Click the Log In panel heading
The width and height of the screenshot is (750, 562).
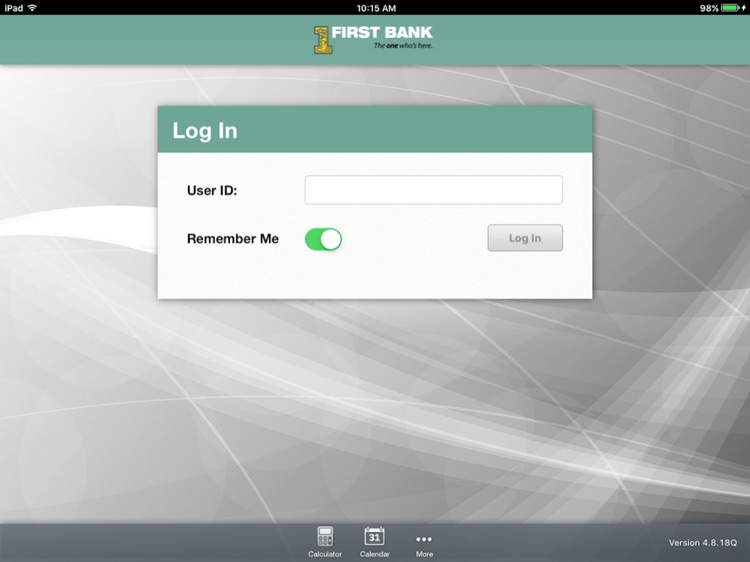205,131
